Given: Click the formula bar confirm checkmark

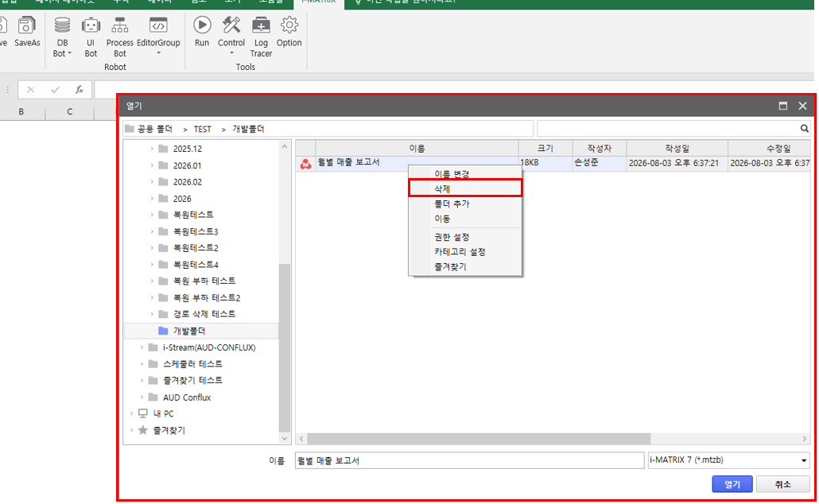Looking at the screenshot, I should coord(55,90).
